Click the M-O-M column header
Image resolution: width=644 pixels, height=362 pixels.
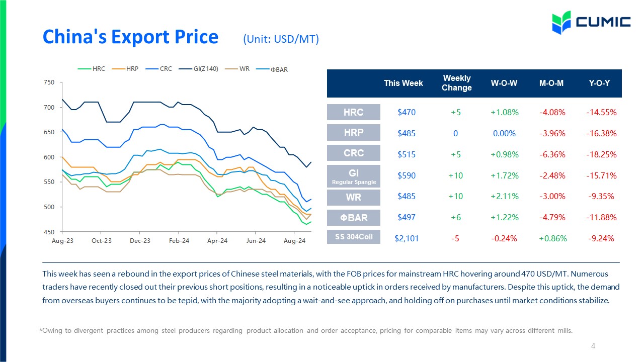(x=551, y=83)
